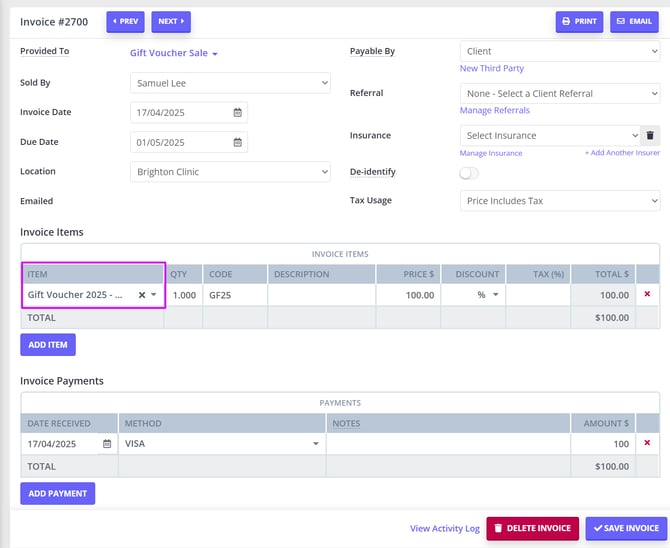This screenshot has width=670, height=548.
Task: Toggle the De-identify switch
Action: point(469,173)
